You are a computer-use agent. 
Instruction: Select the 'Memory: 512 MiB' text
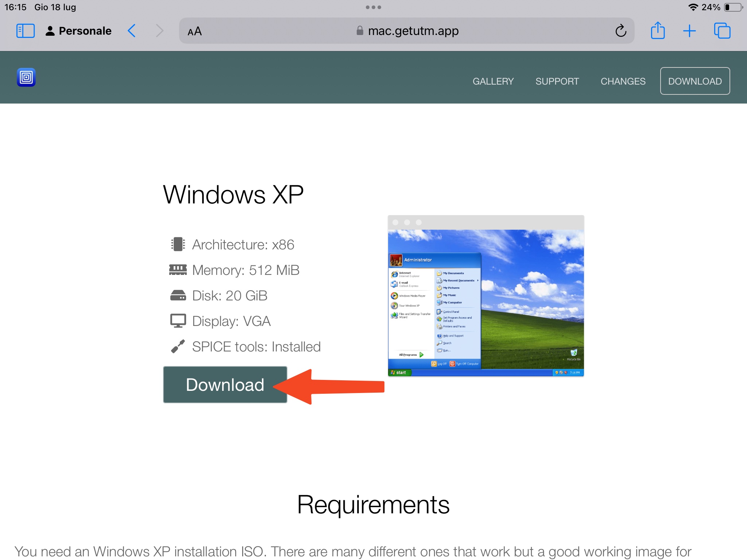[x=246, y=270]
